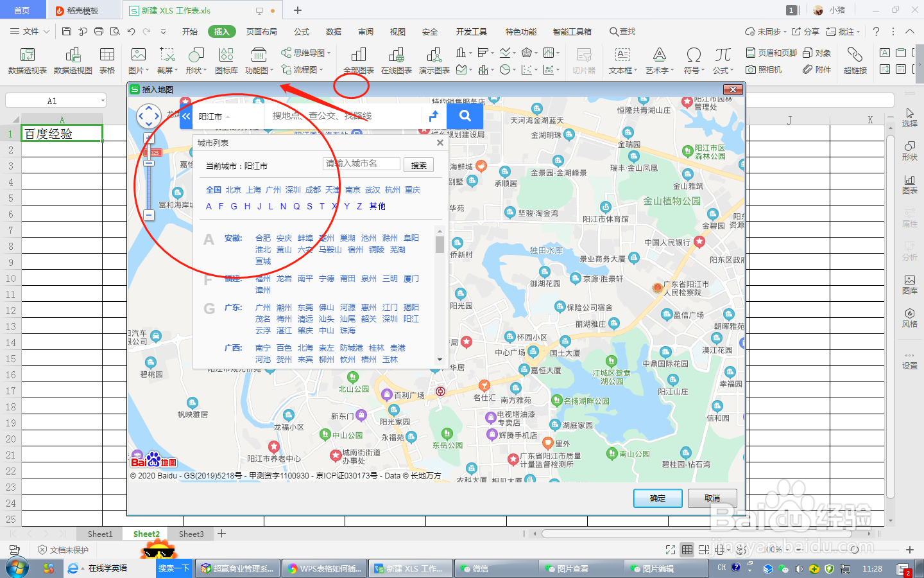Open the 开发工具 developer tools tab
This screenshot has width=924, height=578.
tap(472, 31)
